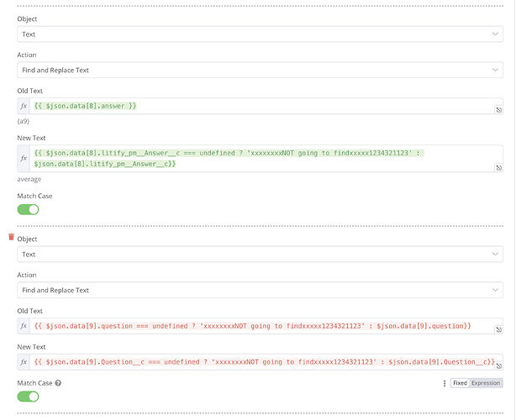Toggle the second Match Case switch off
The width and height of the screenshot is (516, 420).
pos(29,396)
